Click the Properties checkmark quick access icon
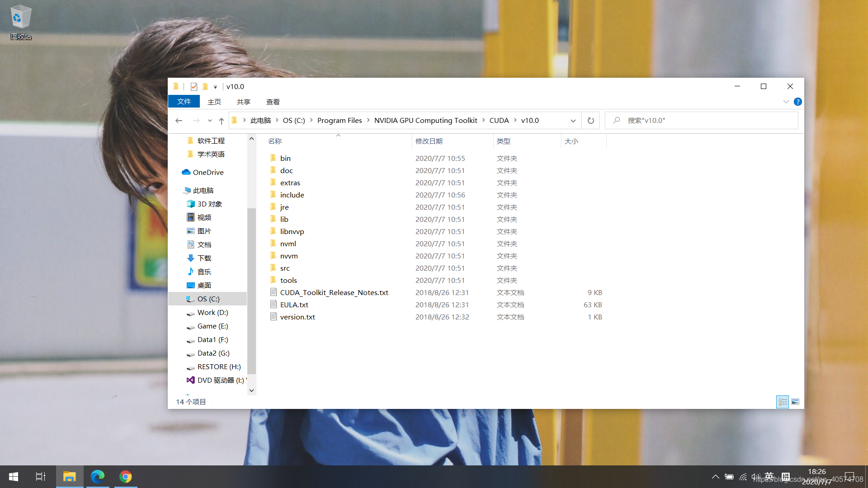 pos(194,87)
